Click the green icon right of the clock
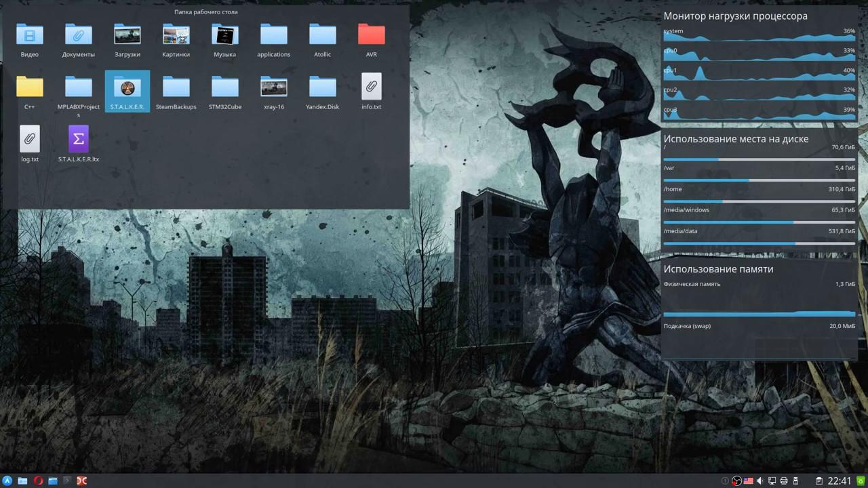The width and height of the screenshot is (868, 488). (x=861, y=481)
